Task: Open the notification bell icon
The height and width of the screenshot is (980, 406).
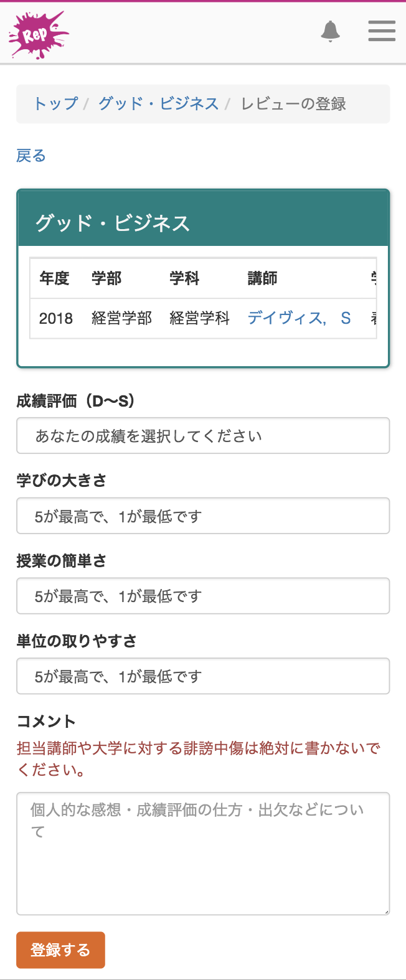Action: (x=331, y=31)
